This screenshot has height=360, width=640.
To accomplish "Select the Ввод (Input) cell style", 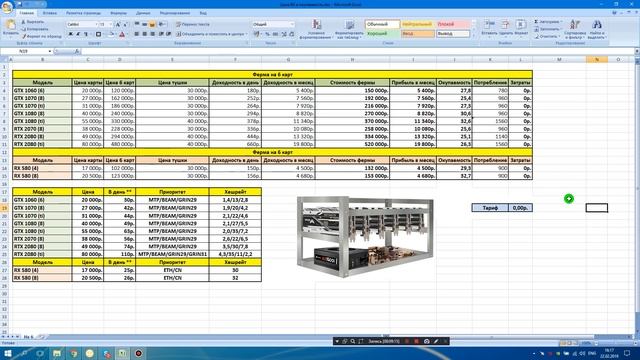I will [418, 34].
